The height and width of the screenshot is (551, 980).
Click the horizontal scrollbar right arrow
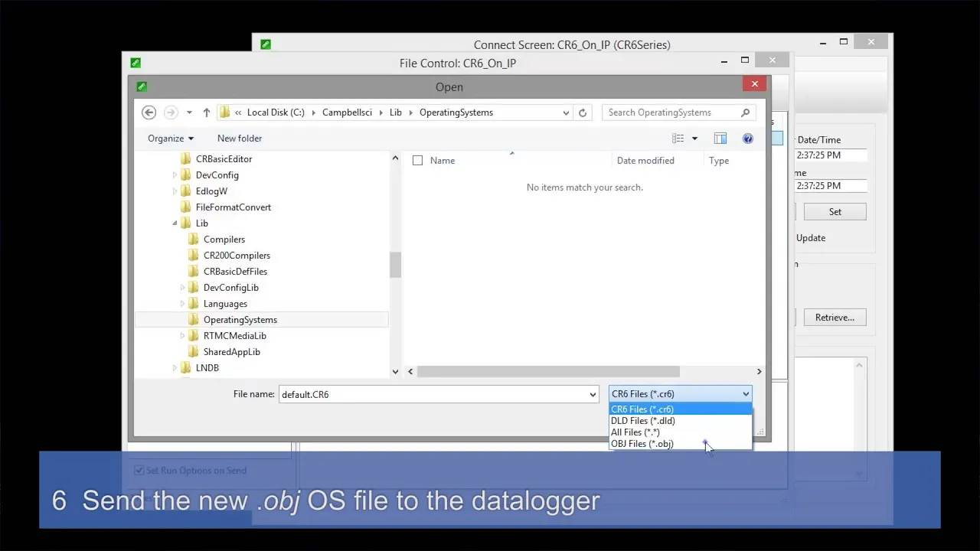tap(759, 372)
